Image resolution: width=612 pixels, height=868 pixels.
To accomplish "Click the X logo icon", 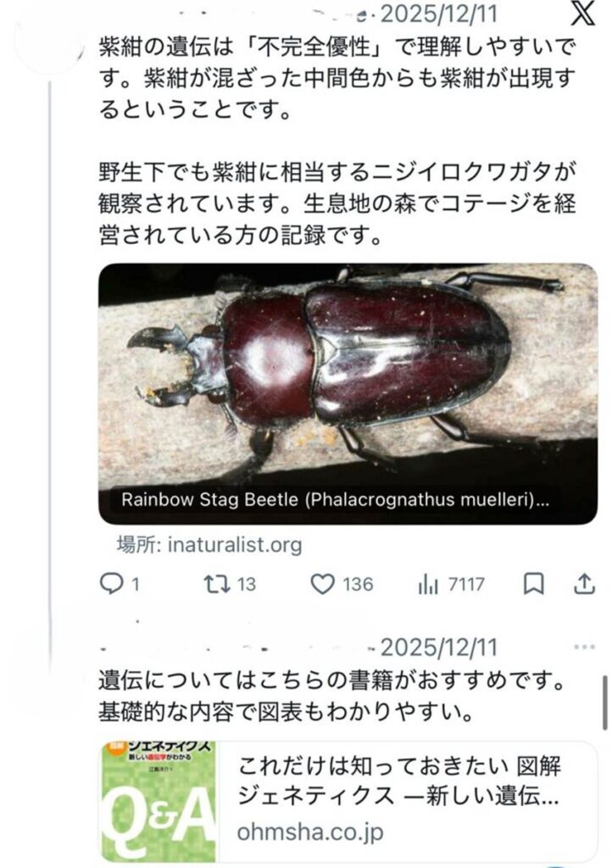I will [582, 14].
